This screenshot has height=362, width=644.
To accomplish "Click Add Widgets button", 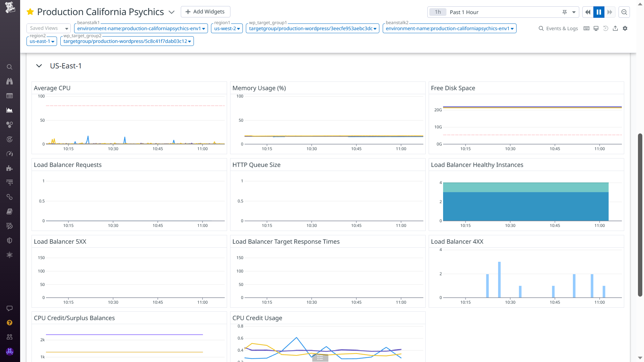I will coord(205,12).
